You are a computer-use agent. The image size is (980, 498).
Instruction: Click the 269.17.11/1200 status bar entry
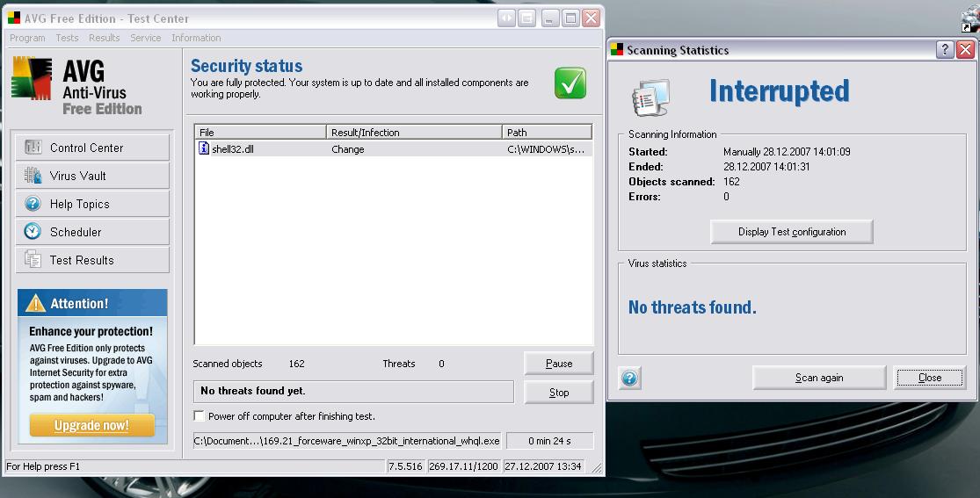pyautogui.click(x=464, y=466)
